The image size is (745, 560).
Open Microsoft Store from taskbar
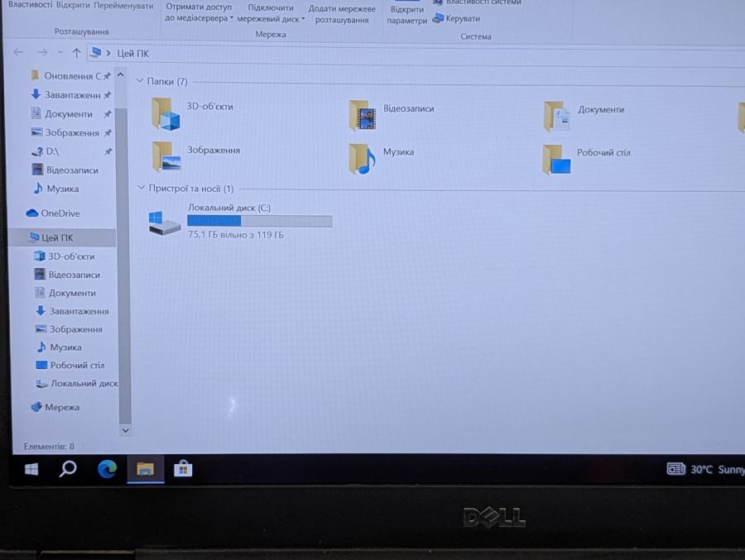[183, 469]
